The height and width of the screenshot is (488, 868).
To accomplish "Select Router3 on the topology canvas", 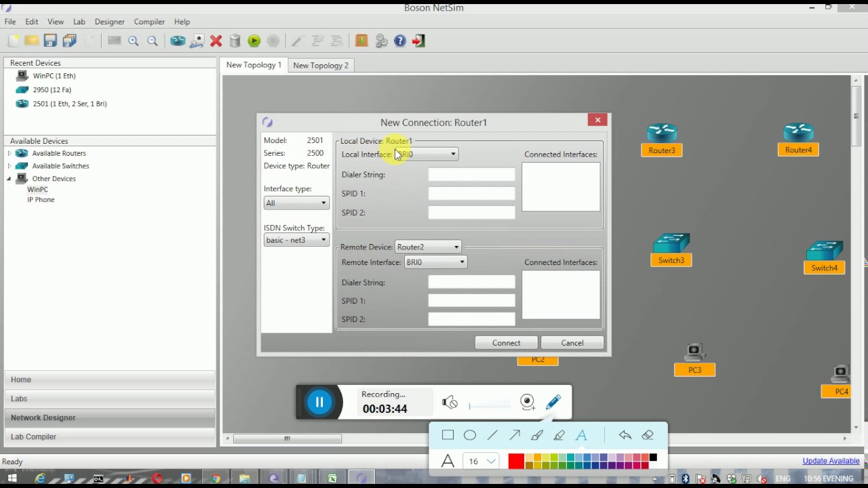I will [x=662, y=140].
